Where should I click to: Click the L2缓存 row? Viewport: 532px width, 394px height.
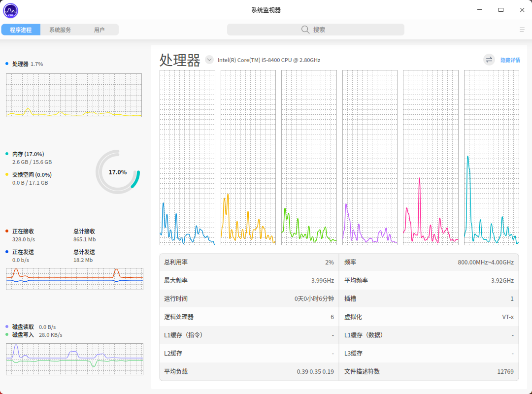[x=249, y=353]
